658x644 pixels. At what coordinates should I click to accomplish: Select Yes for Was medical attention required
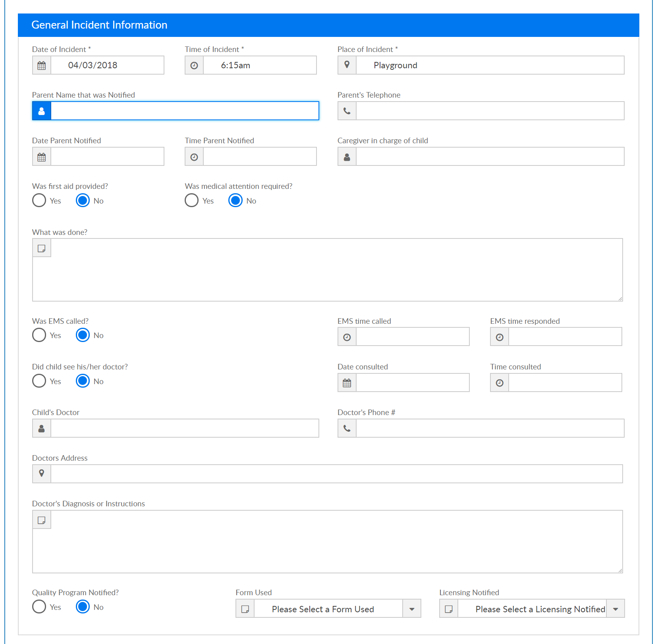point(192,200)
